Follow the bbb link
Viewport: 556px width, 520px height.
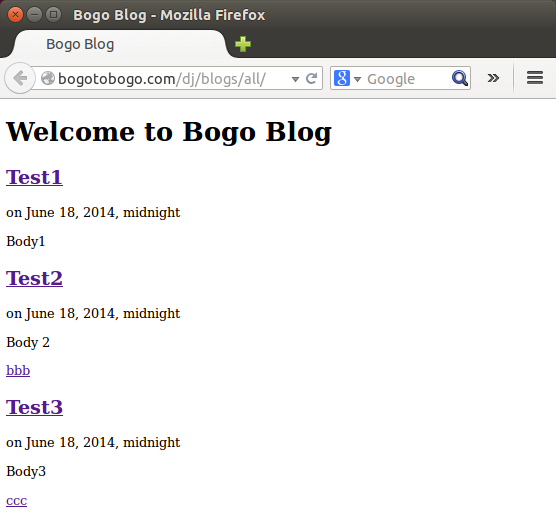click(x=18, y=370)
